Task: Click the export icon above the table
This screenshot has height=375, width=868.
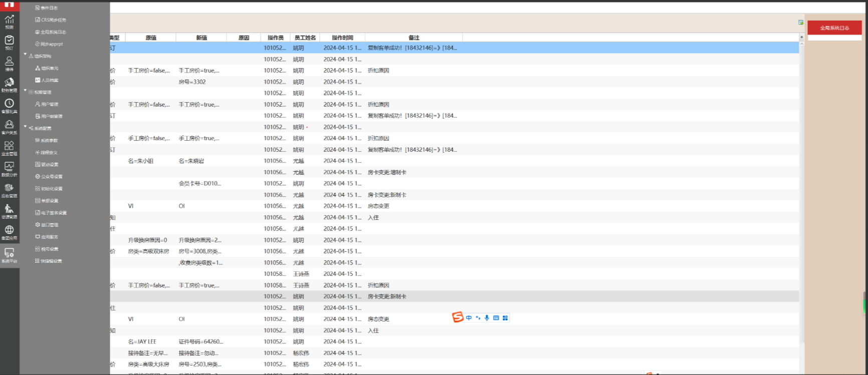Action: 800,23
